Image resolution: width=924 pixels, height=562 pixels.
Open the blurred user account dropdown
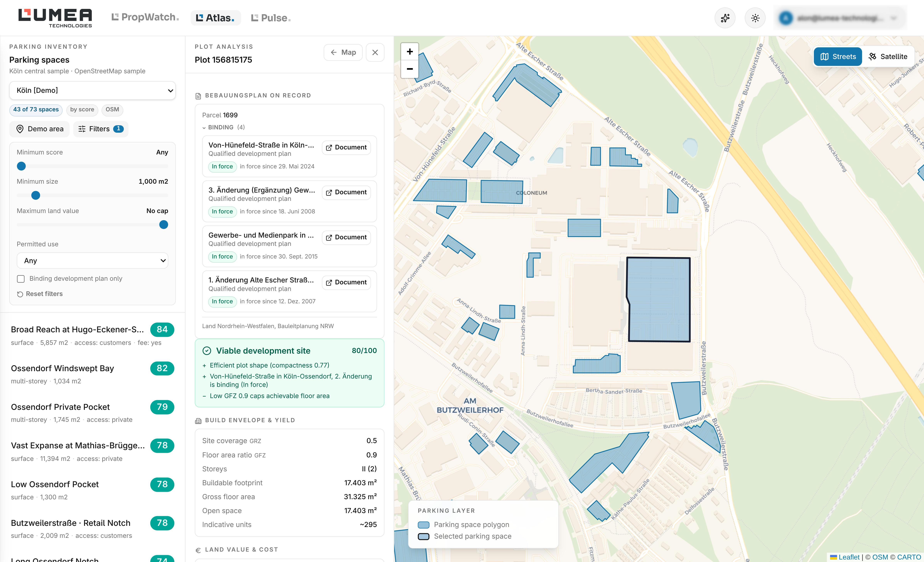[x=840, y=18]
